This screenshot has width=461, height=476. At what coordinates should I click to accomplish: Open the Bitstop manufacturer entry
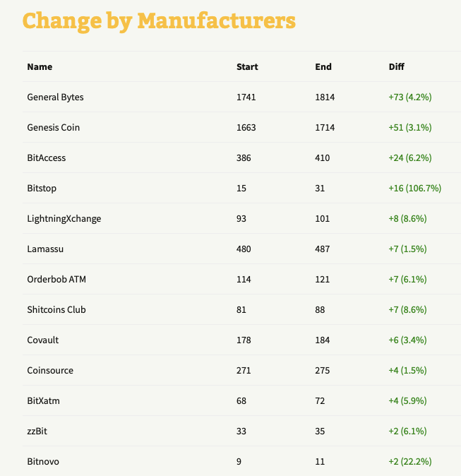(42, 189)
